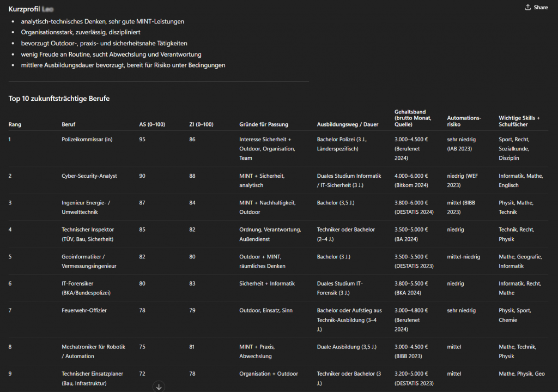558x392 pixels.
Task: Click the Share button
Action: 536,8
